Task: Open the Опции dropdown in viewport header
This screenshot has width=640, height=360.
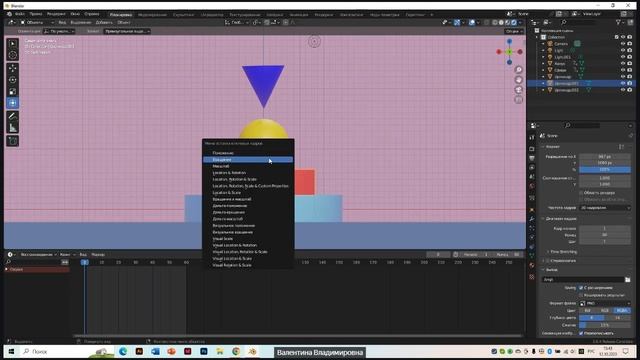Action: [x=514, y=31]
